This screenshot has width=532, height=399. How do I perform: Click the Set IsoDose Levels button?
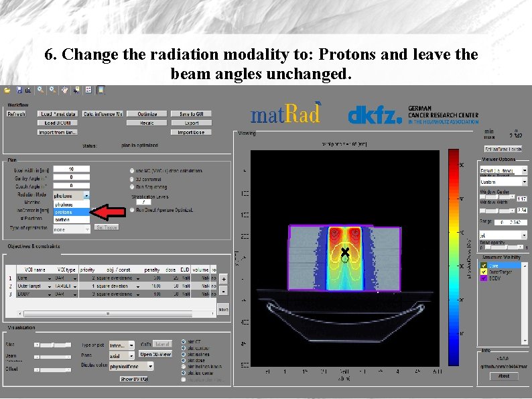click(x=503, y=149)
